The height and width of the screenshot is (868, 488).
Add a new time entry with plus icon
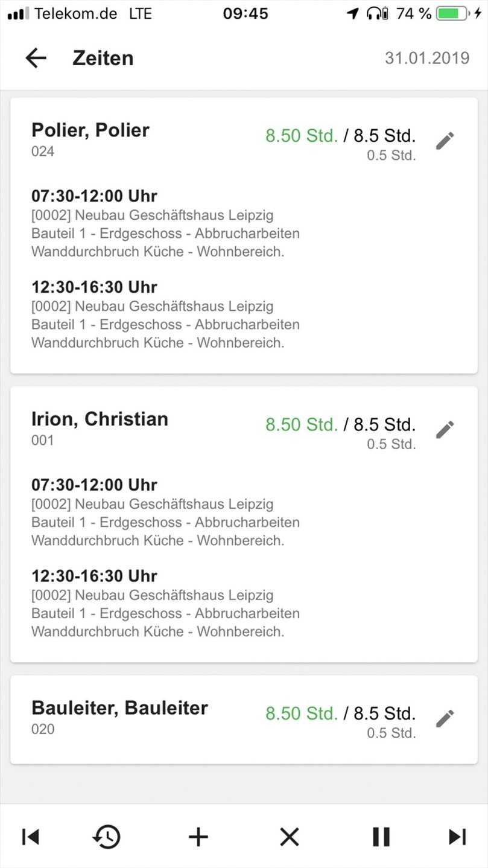point(198,837)
